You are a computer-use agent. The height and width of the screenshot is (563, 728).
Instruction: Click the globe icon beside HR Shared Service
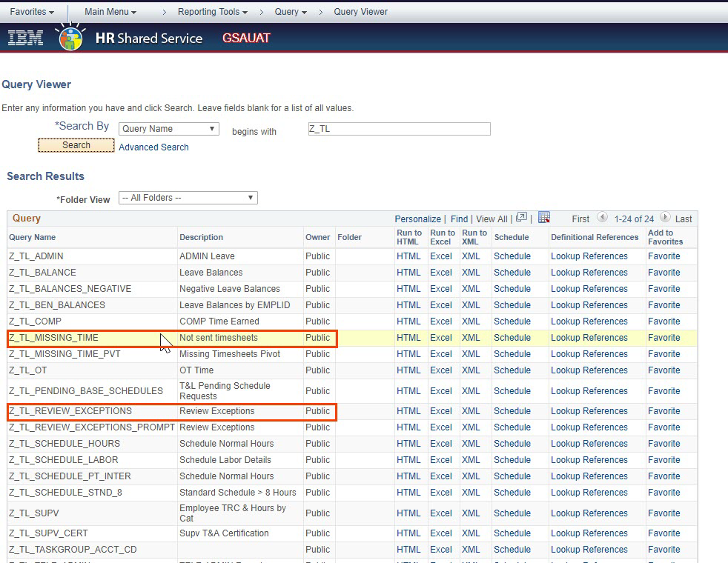pyautogui.click(x=70, y=37)
